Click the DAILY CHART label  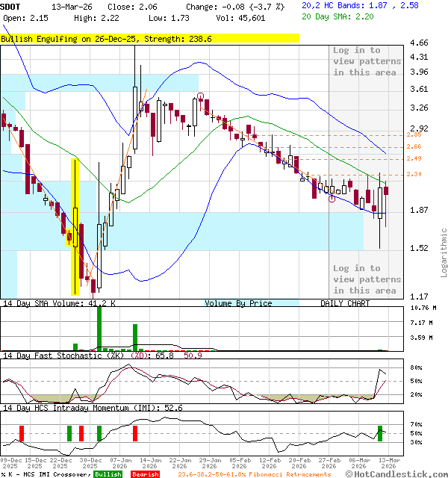pos(345,303)
